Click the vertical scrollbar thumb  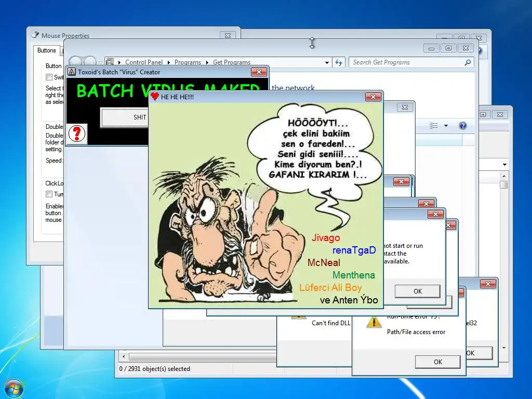coord(504,185)
